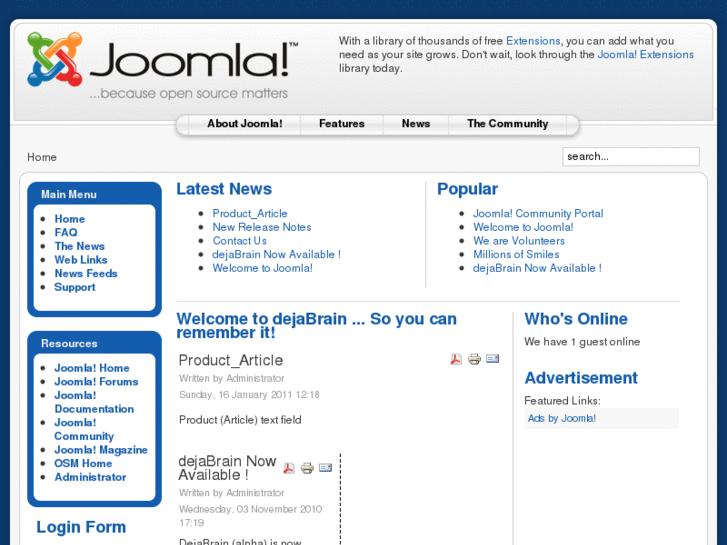Open The News in Main Menu
727x545 pixels.
tap(79, 246)
